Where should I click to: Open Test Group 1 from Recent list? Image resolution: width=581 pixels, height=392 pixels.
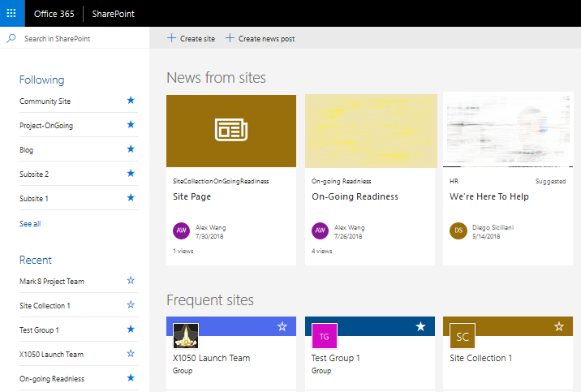tap(39, 330)
